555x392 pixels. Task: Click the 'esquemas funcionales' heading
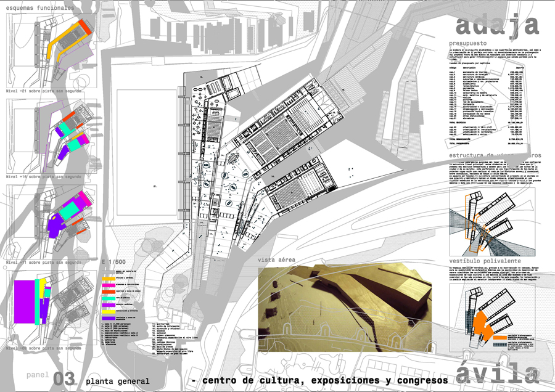41,9
